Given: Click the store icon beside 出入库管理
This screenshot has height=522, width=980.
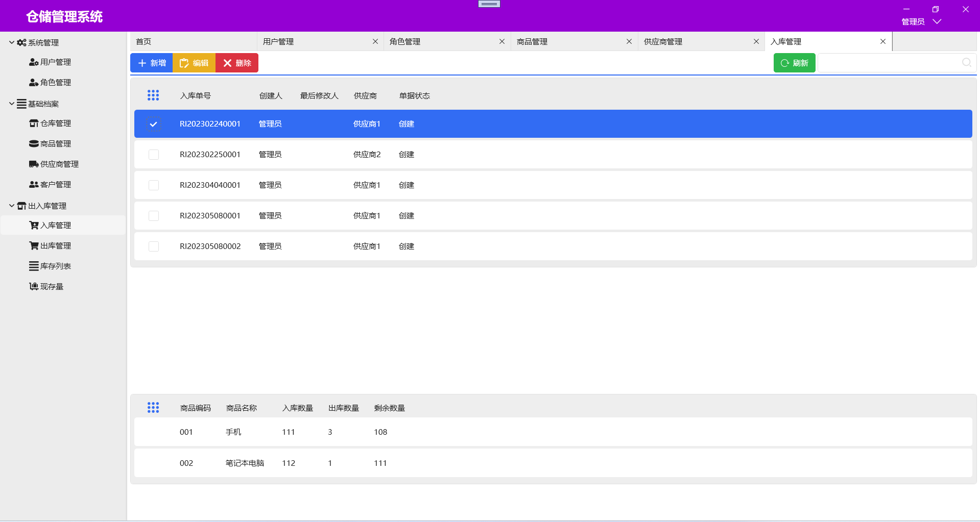Looking at the screenshot, I should pyautogui.click(x=21, y=206).
